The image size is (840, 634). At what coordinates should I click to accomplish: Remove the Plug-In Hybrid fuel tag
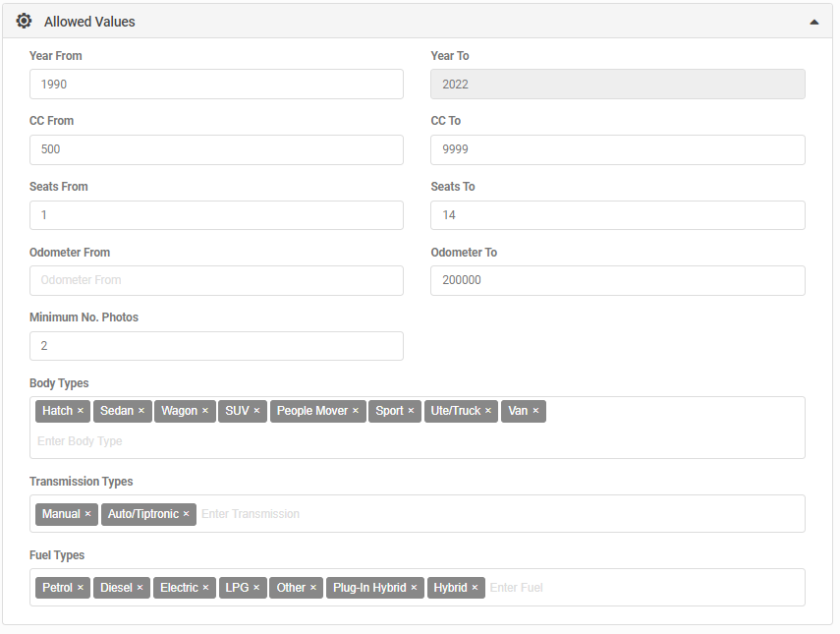click(414, 588)
